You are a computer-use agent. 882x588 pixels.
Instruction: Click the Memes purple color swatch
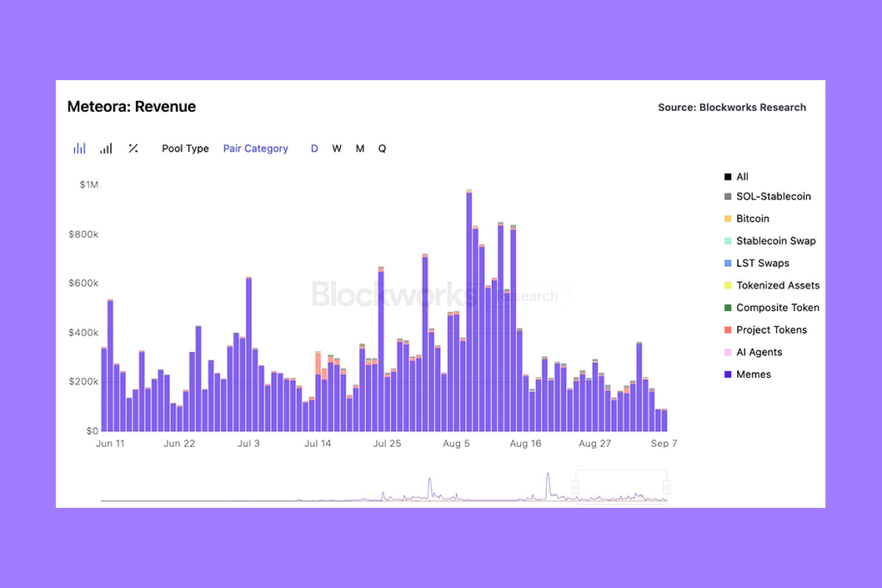tap(728, 374)
